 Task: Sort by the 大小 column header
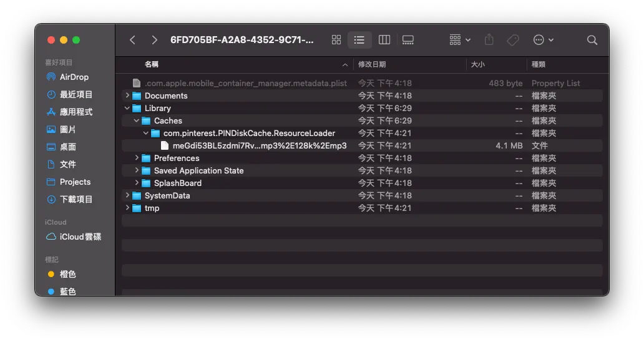coord(477,64)
